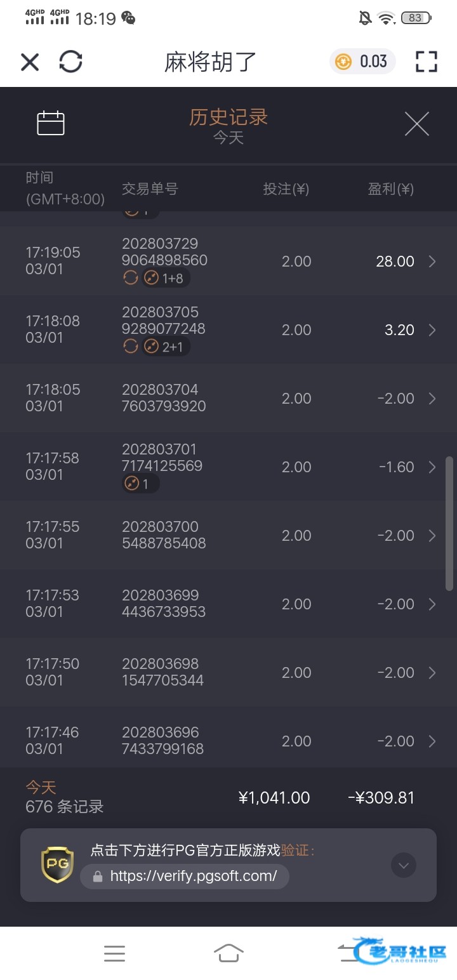Viewport: 457px width, 980px height.
Task: Tap the PG shield logo
Action: 57,864
